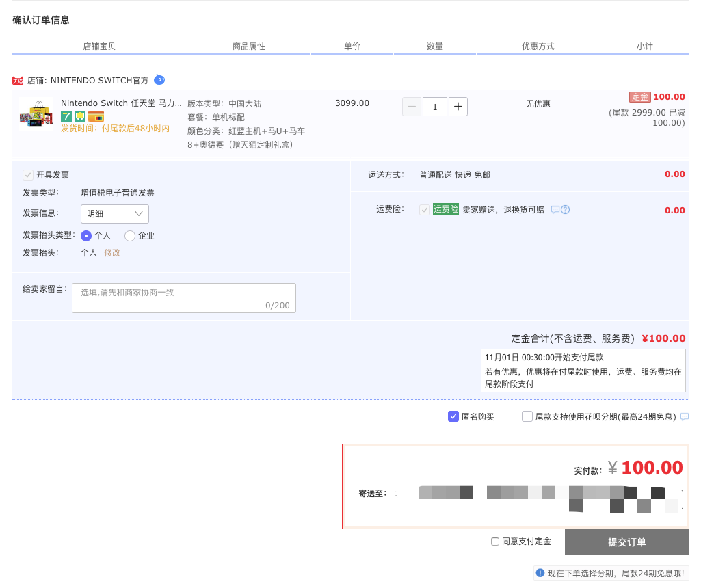Screen dimensions: 701x588
Task: Click the orange credit card badge
Action: click(x=96, y=117)
